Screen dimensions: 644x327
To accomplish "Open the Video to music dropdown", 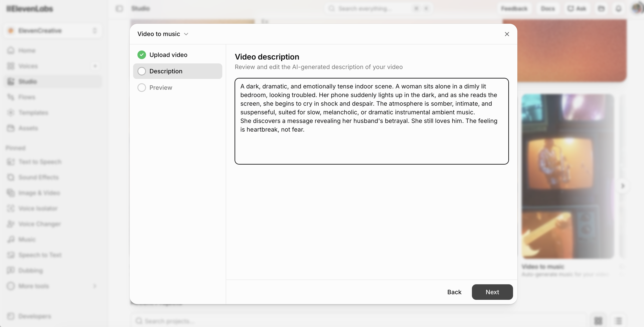I will 163,34.
